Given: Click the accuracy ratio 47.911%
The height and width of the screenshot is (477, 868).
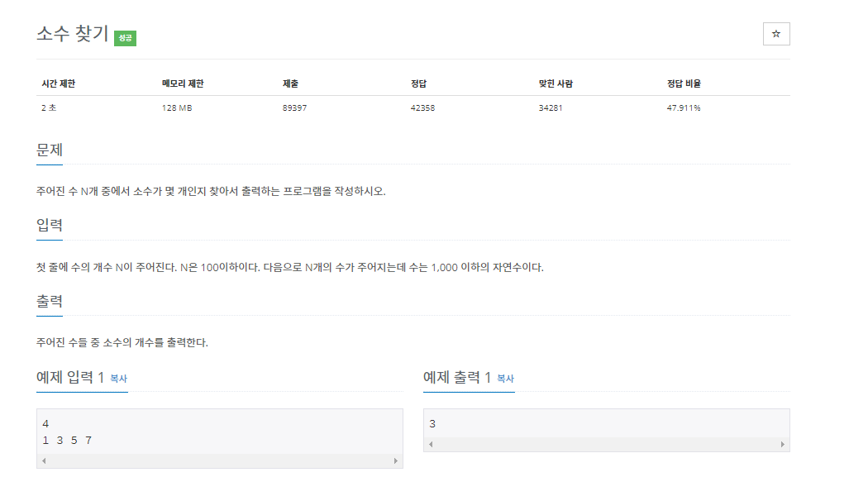Looking at the screenshot, I should coord(684,108).
